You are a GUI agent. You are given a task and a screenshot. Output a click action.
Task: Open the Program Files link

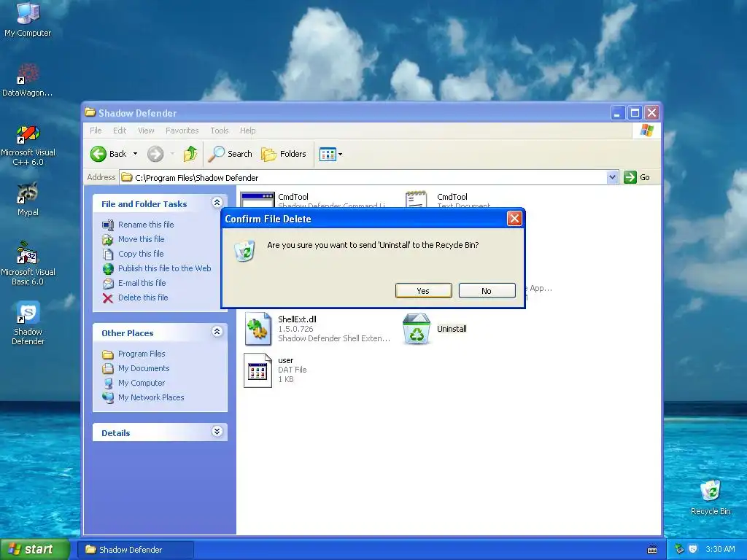[142, 354]
